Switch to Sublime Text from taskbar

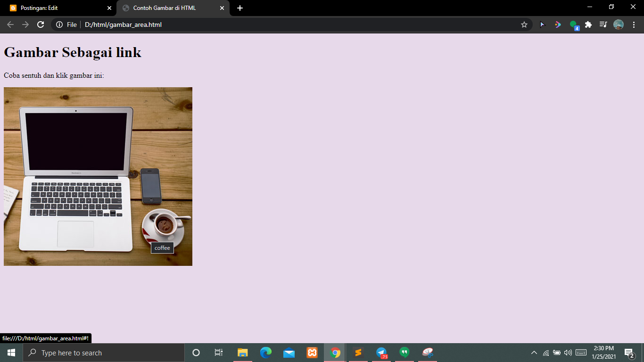pyautogui.click(x=358, y=353)
